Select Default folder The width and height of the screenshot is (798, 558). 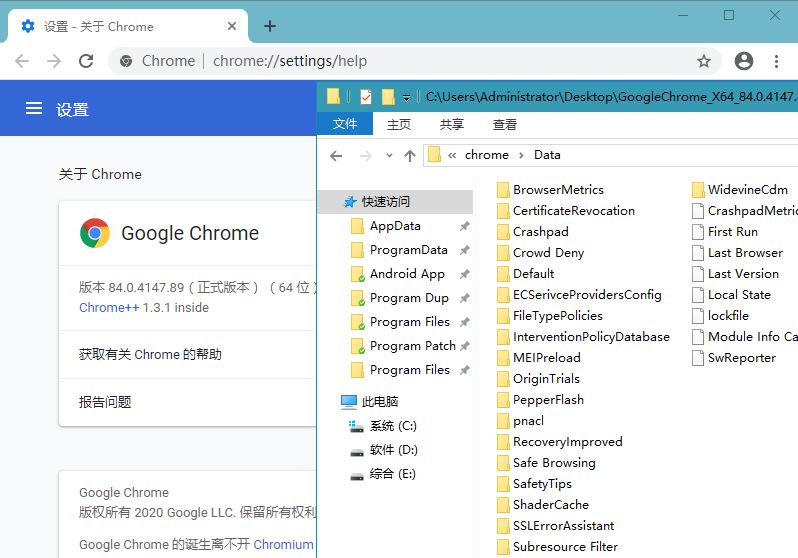(525, 273)
